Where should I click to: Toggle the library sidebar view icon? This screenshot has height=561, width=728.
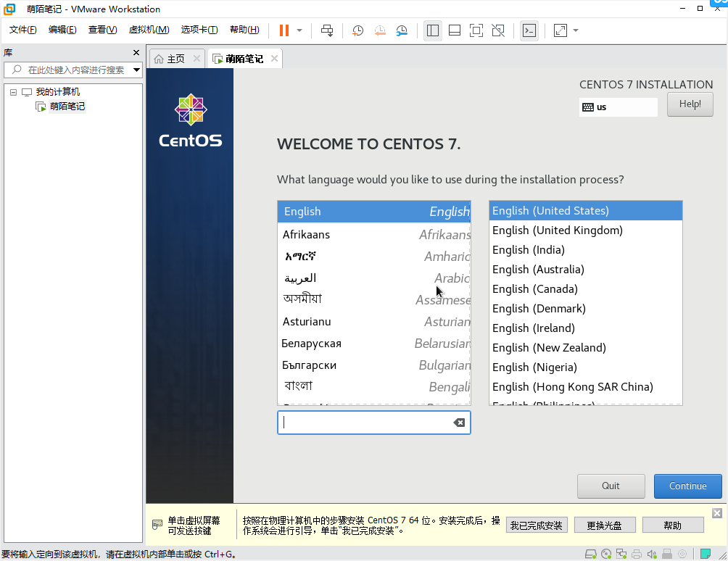tap(433, 30)
